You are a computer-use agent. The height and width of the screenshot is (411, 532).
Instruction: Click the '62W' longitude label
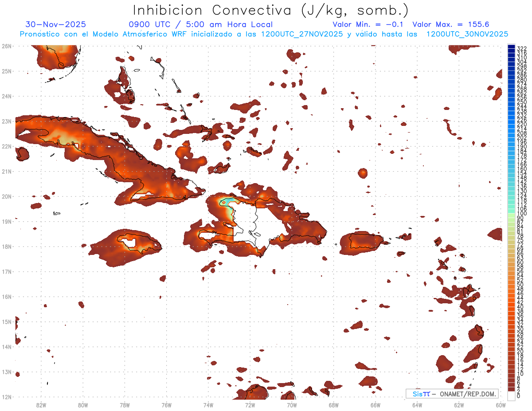click(459, 405)
